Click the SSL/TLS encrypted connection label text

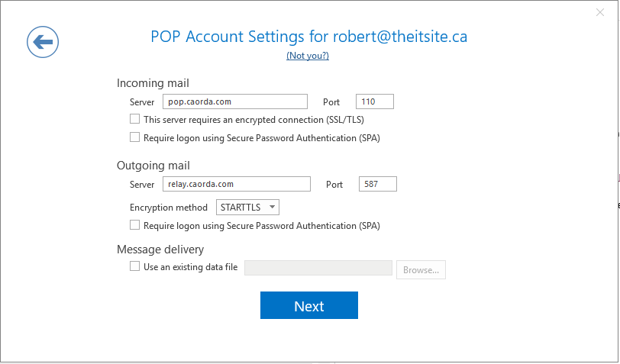[x=253, y=120]
